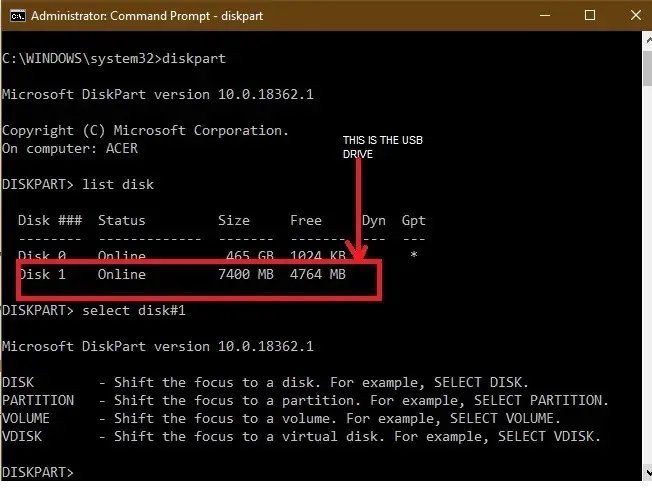
Task: Click the 'THIS IS THE USB DRIVE' annotation
Action: (383, 147)
